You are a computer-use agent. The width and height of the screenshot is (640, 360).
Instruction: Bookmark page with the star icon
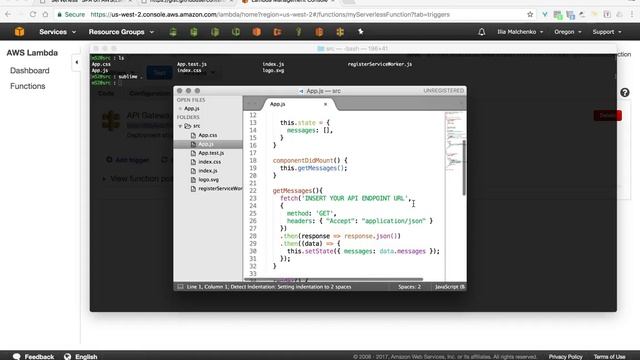pos(530,14)
